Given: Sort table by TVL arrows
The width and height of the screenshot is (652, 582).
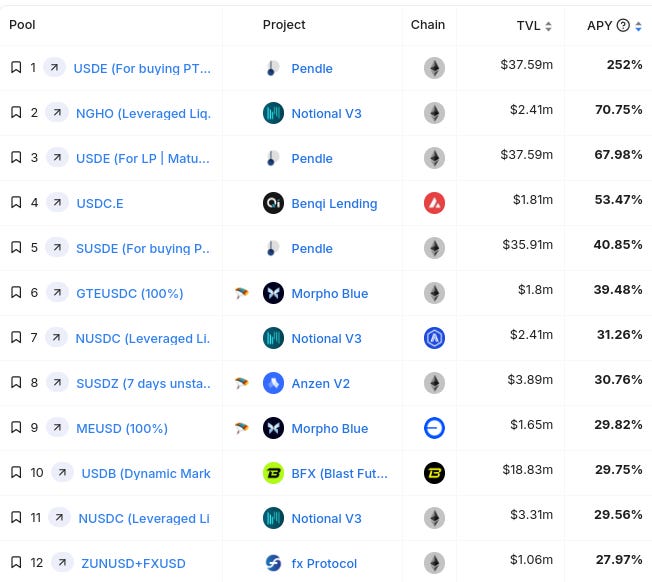Looking at the screenshot, I should (x=548, y=26).
